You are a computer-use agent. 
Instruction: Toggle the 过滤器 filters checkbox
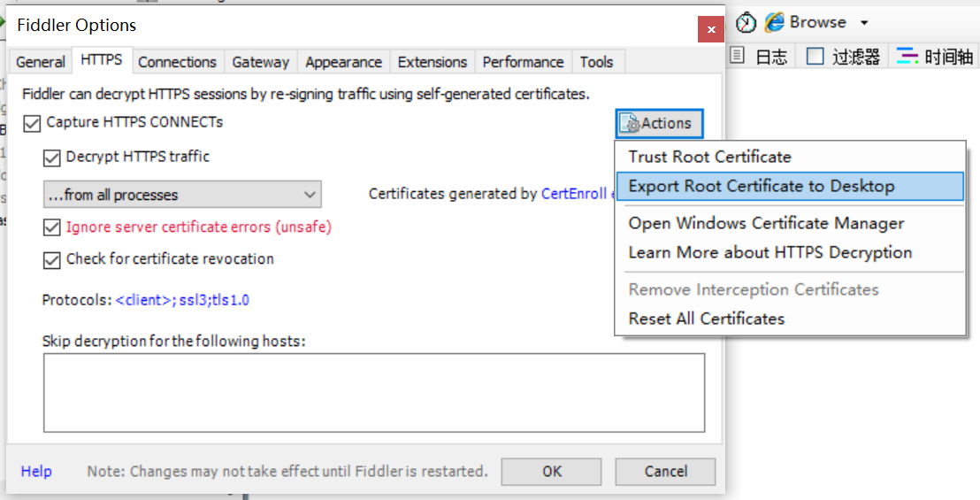click(x=815, y=57)
